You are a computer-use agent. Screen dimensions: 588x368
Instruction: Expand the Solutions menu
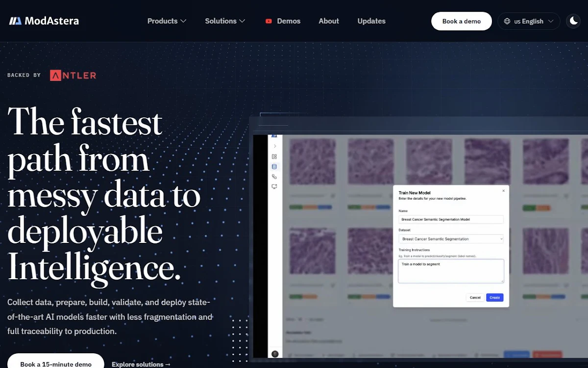(x=225, y=21)
